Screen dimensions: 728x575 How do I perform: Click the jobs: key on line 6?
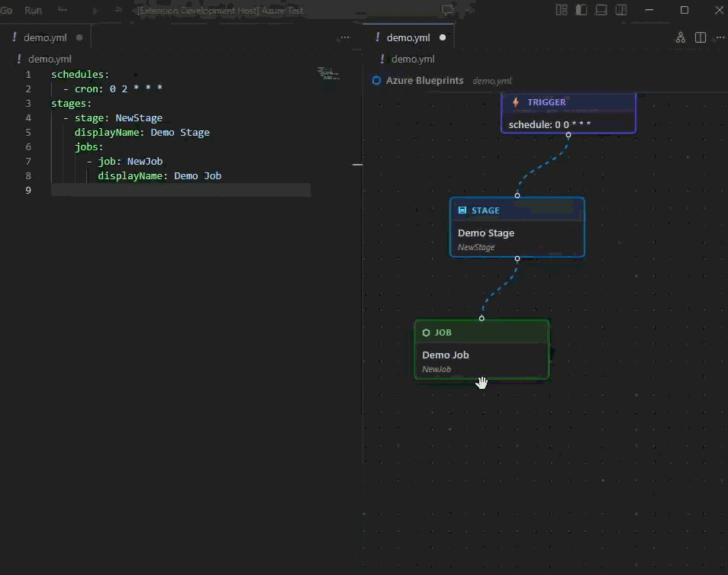89,146
